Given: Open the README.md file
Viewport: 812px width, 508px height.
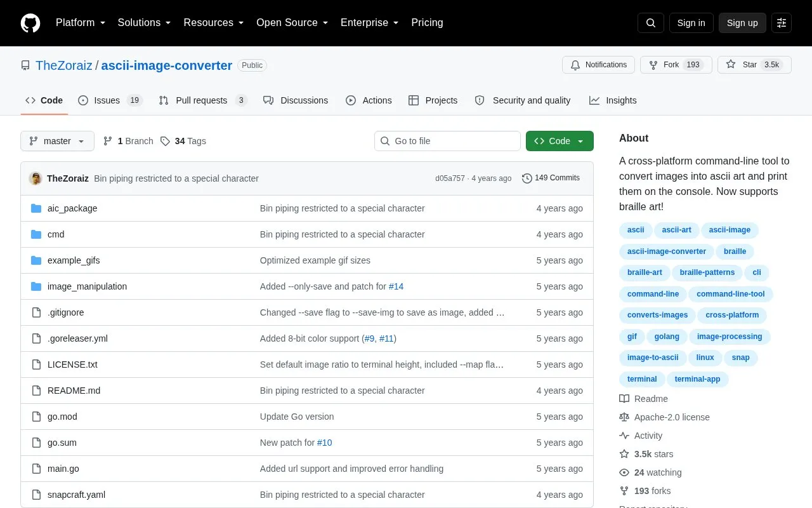Looking at the screenshot, I should [74, 391].
